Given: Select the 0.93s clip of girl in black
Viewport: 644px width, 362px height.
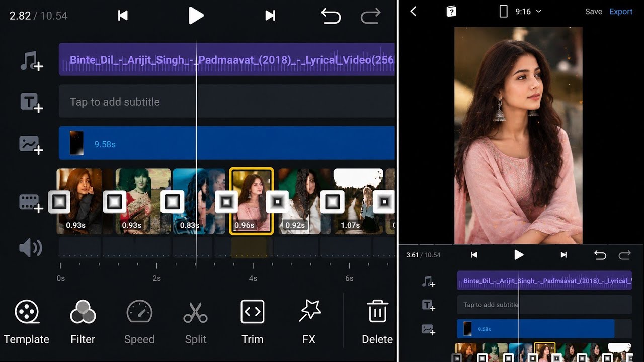Looking at the screenshot, I should (80, 202).
